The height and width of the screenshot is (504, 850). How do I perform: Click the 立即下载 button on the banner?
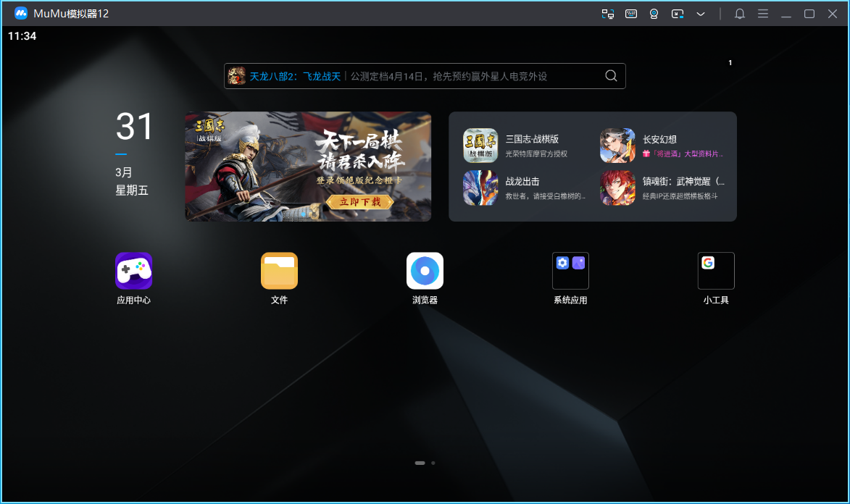coord(360,202)
